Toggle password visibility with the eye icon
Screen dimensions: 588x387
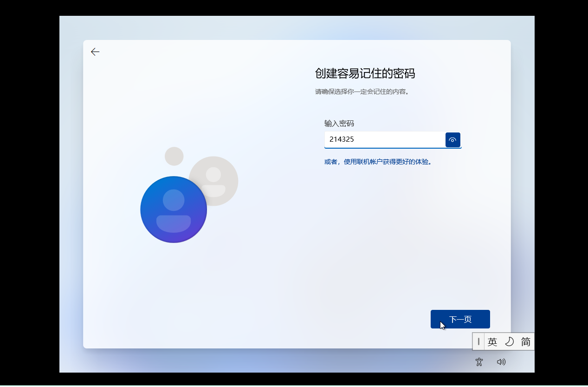(453, 140)
